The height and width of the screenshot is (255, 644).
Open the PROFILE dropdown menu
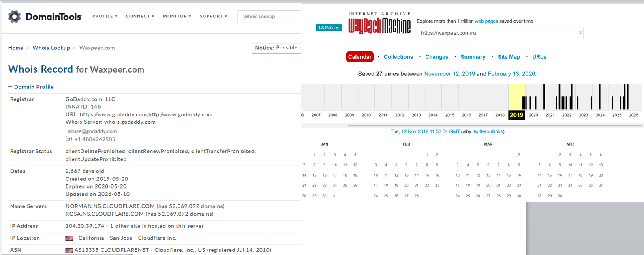click(x=105, y=16)
